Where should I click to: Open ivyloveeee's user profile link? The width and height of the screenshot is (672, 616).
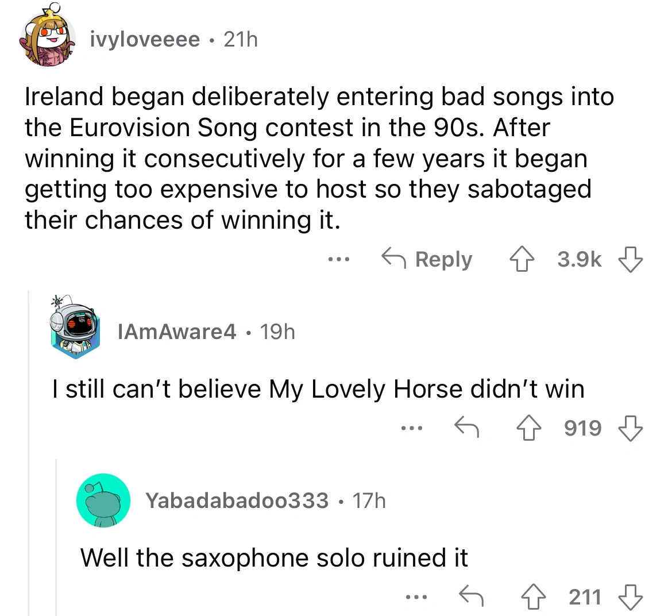(x=145, y=39)
